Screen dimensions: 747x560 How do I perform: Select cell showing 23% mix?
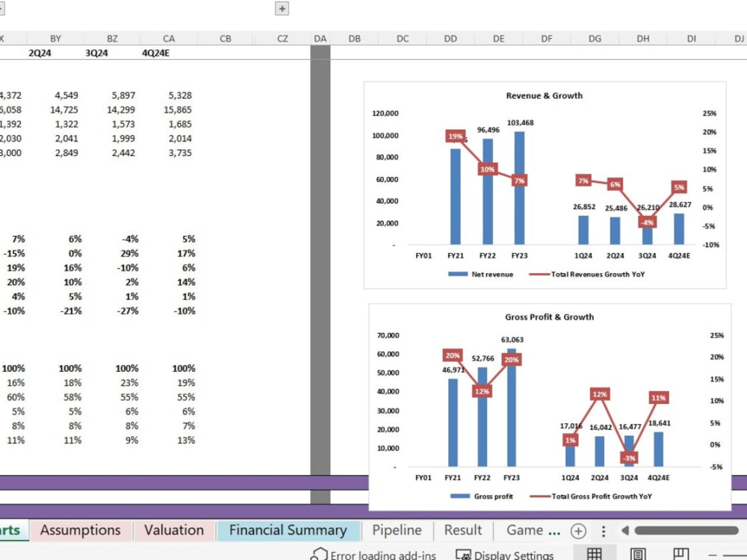(x=112, y=382)
